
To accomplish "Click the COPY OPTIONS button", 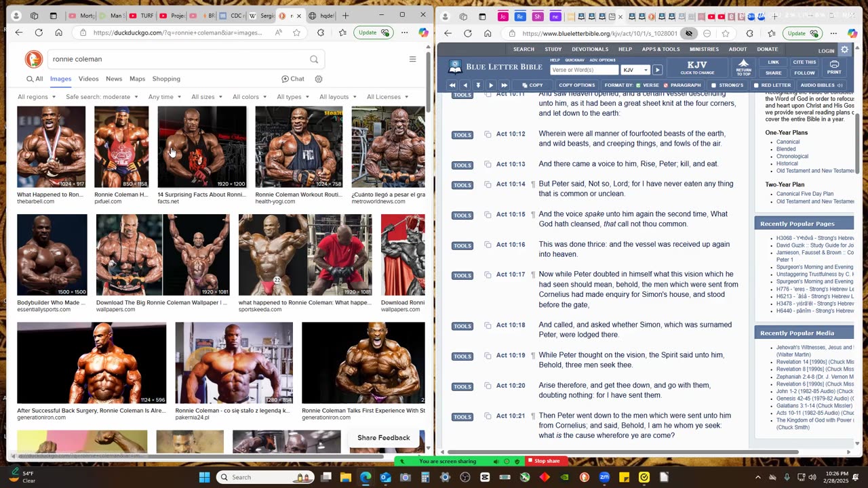I will pyautogui.click(x=576, y=85).
